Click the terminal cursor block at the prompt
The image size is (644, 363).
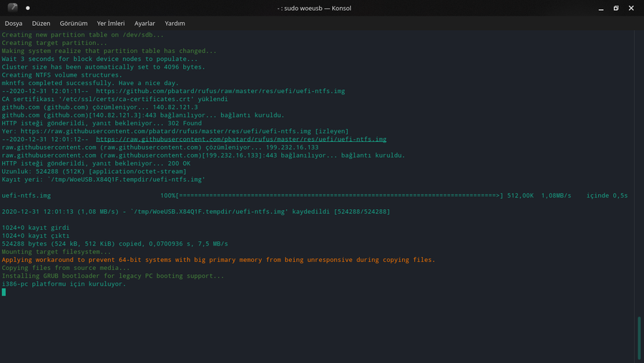coord(4,292)
